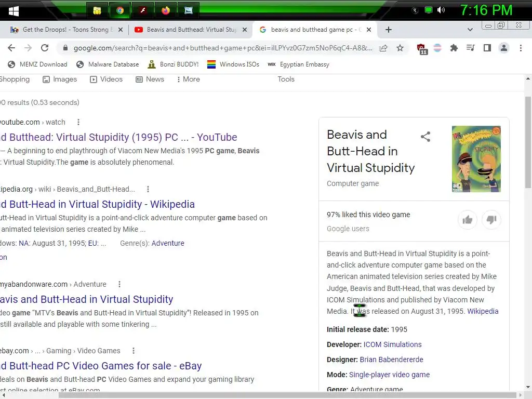The height and width of the screenshot is (399, 532).
Task: Open the profile avatar menu
Action: (x=504, y=48)
